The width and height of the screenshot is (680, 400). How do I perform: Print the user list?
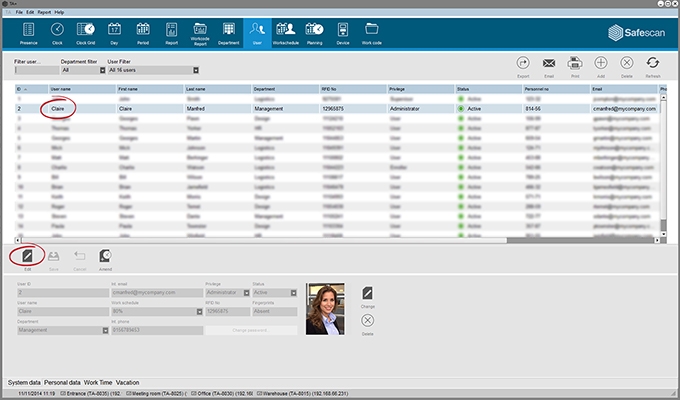[x=575, y=65]
